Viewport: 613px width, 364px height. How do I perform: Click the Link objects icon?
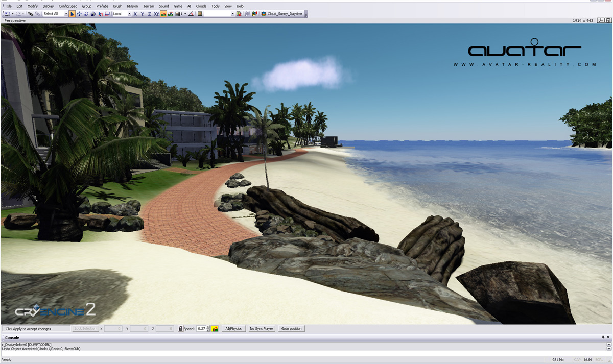[x=31, y=14]
